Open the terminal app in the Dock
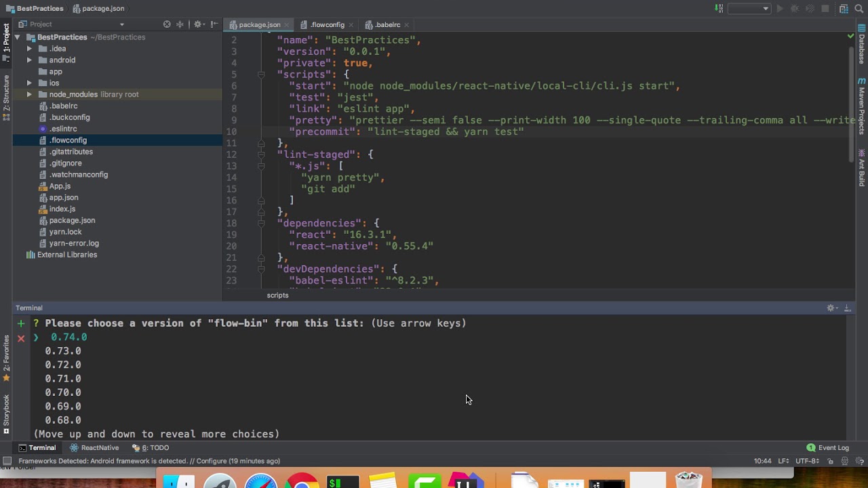 point(342,482)
